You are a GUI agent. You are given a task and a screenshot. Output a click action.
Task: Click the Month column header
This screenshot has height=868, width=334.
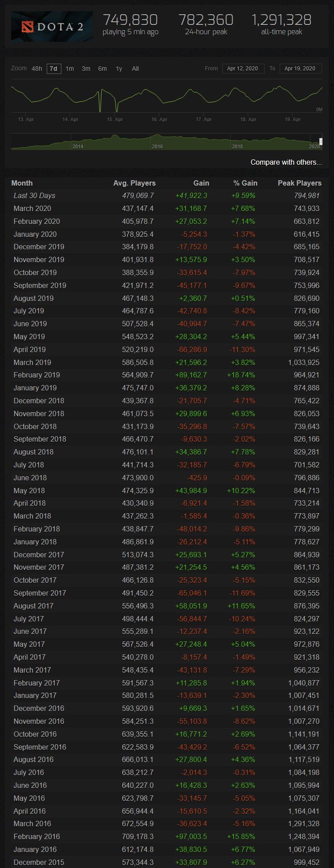click(x=22, y=183)
